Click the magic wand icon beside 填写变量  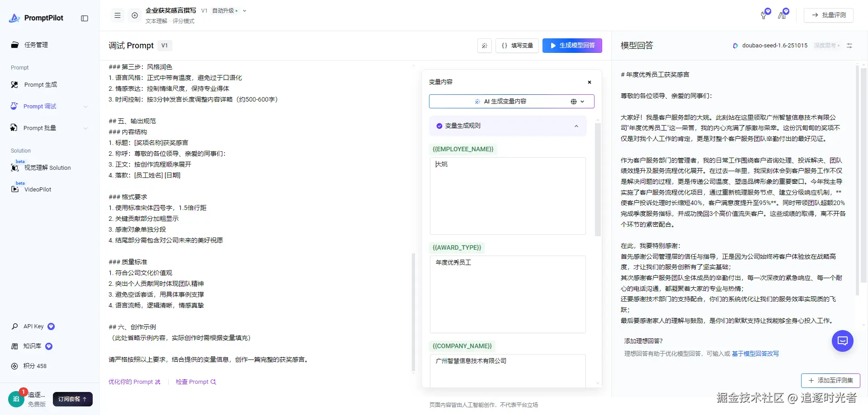pyautogui.click(x=485, y=46)
